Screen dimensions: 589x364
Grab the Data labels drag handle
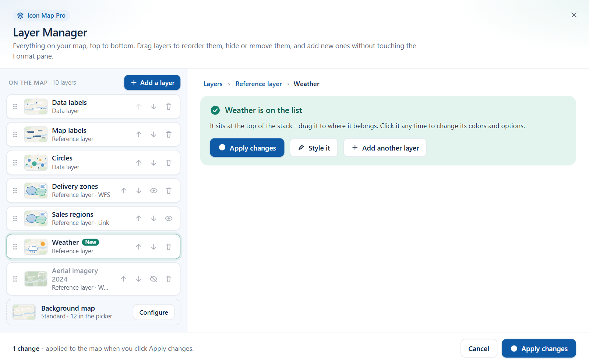coord(15,107)
